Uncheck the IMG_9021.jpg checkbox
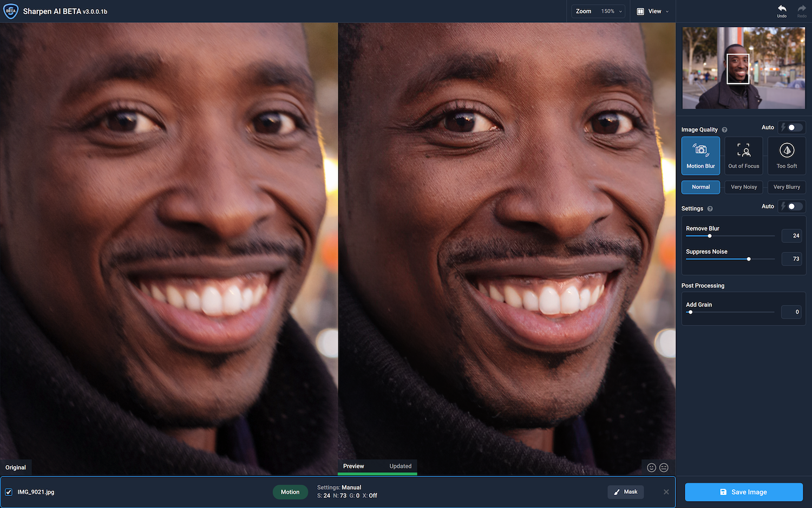Screen dimensions: 812x508 click(9, 492)
